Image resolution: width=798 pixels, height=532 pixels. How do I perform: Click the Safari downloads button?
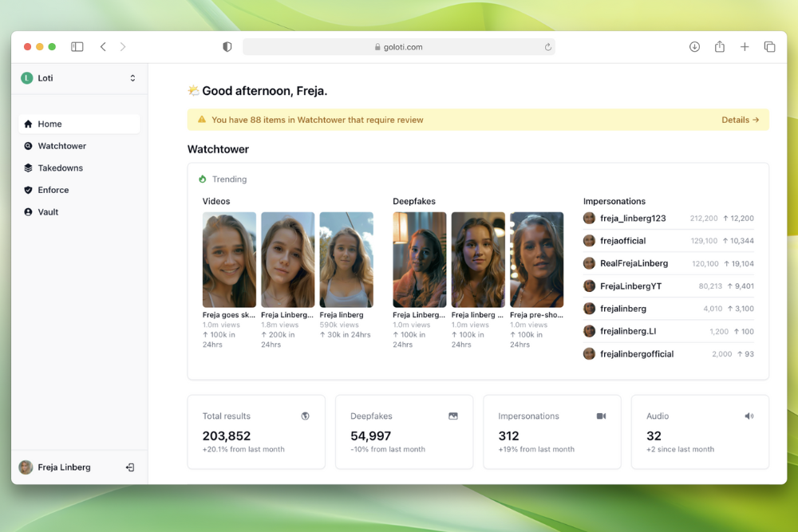(x=694, y=46)
